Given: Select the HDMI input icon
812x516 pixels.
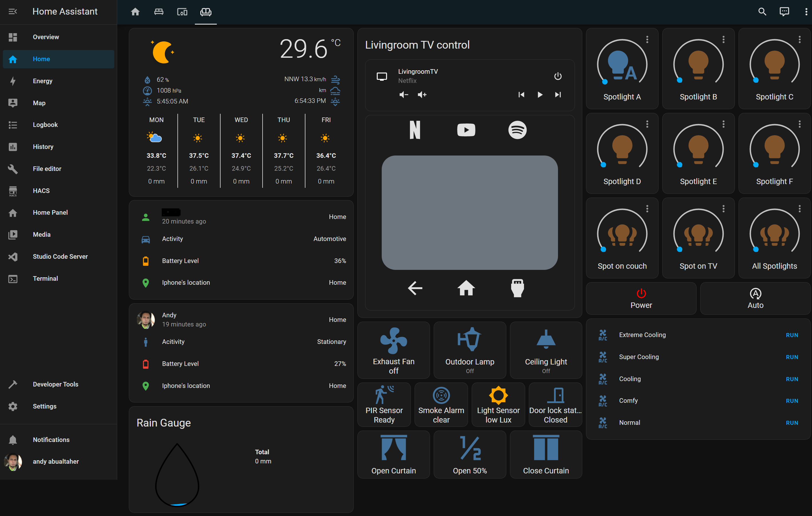Looking at the screenshot, I should 517,288.
